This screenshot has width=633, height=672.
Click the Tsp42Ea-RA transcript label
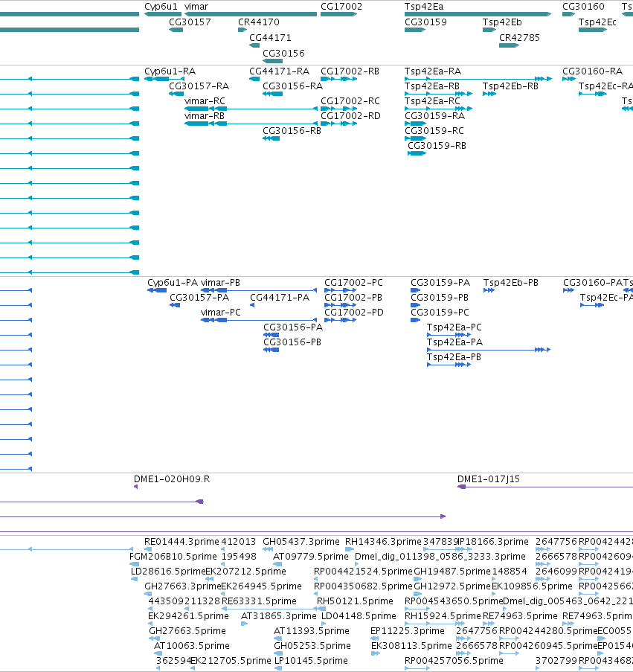(433, 71)
